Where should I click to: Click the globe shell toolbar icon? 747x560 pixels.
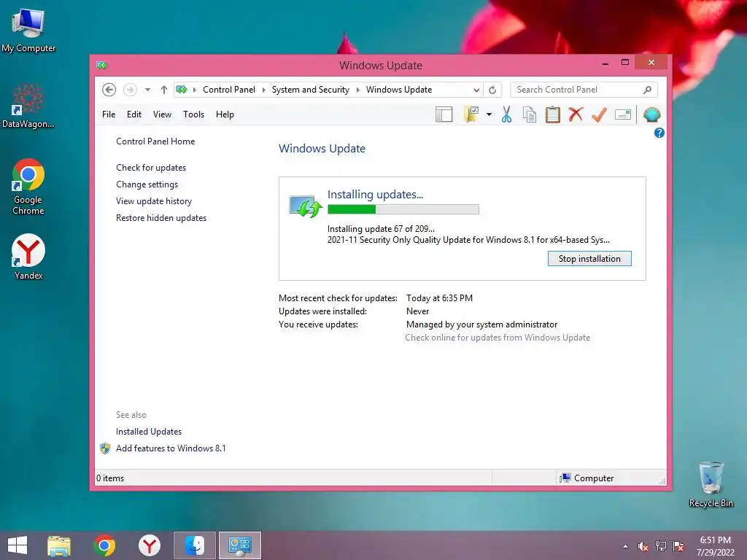point(651,114)
